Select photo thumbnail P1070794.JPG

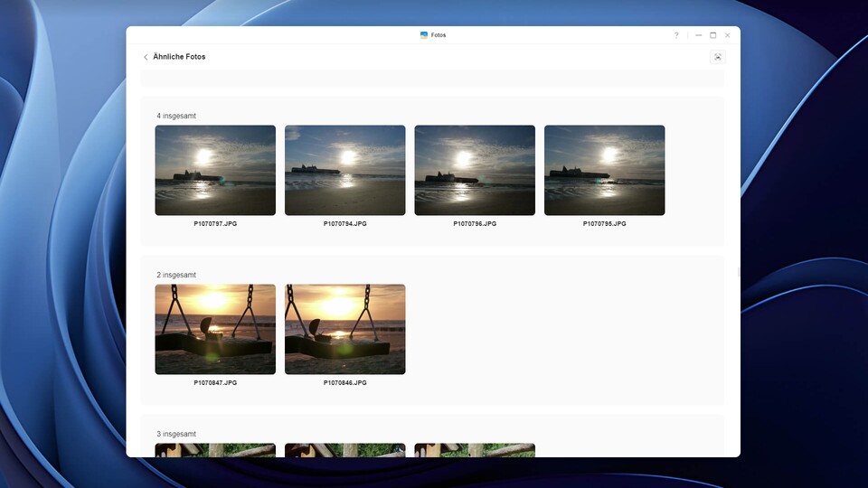(344, 170)
